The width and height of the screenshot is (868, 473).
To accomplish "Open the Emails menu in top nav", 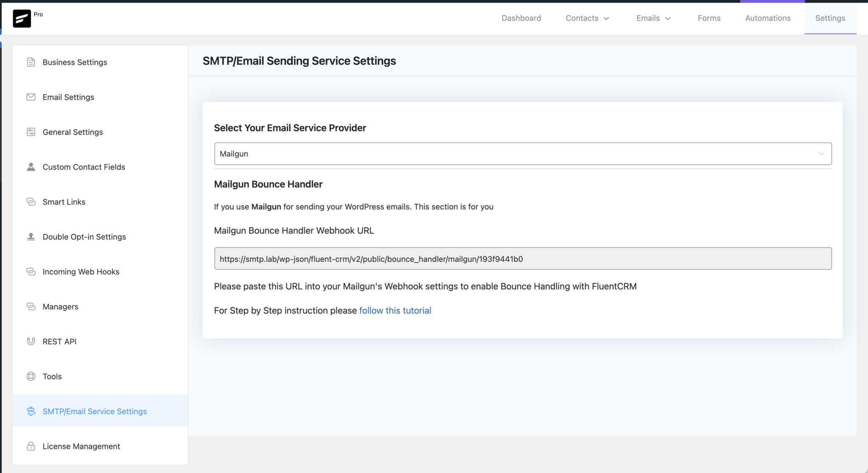I will point(653,18).
